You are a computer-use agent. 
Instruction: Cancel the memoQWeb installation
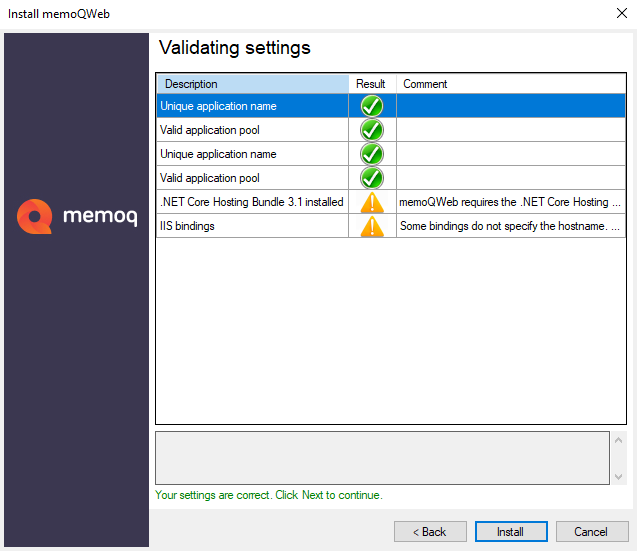(x=592, y=531)
